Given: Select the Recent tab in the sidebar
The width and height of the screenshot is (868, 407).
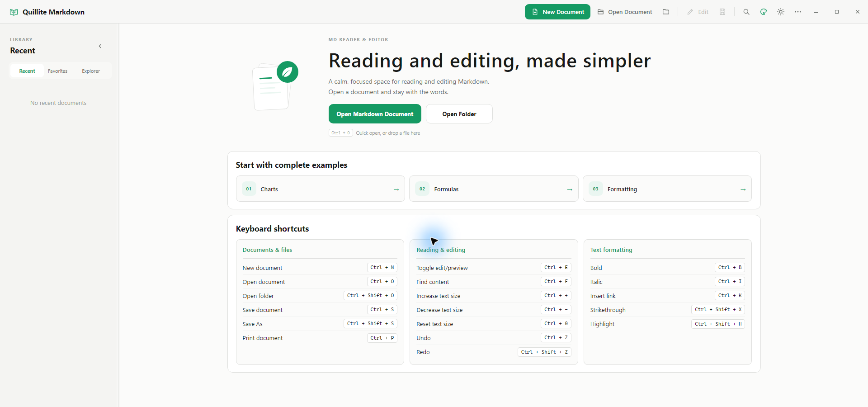Looking at the screenshot, I should [x=27, y=71].
